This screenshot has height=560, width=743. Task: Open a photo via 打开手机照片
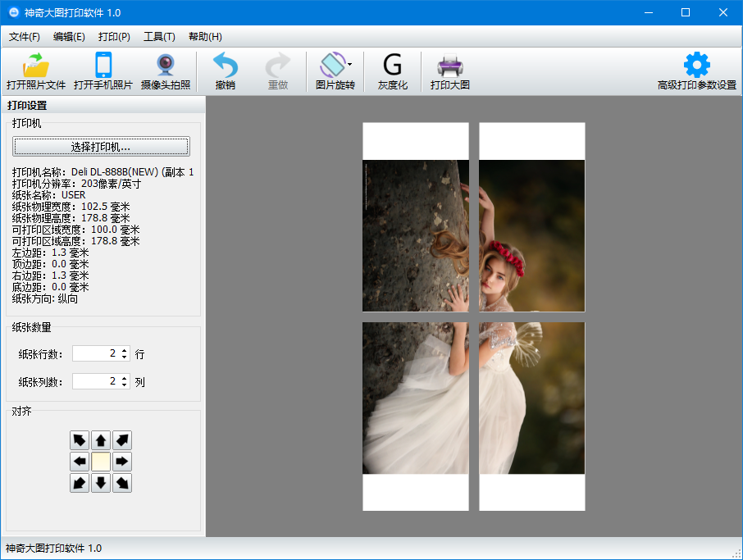click(103, 66)
